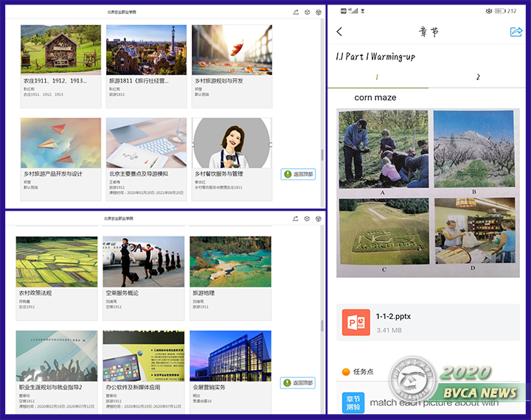Click 返回顶部 button in the top window

coord(298,175)
